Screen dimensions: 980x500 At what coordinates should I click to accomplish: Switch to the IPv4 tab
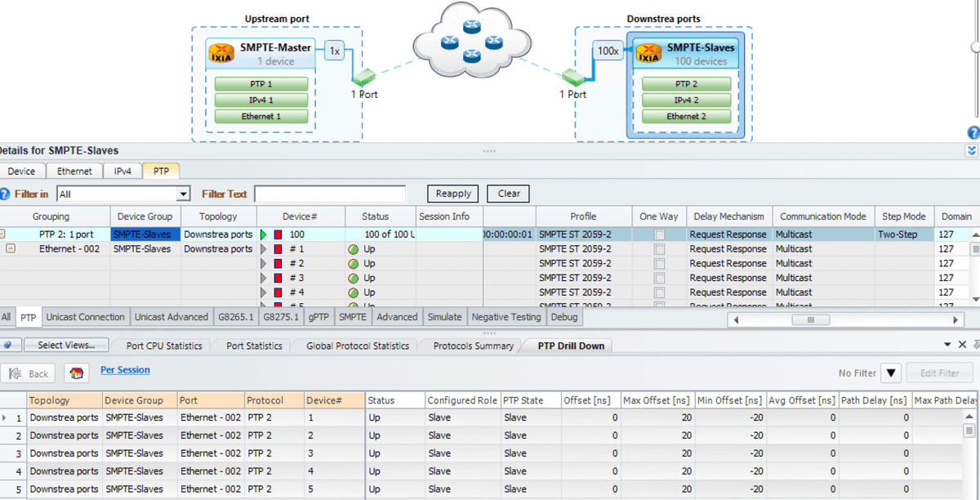[122, 171]
